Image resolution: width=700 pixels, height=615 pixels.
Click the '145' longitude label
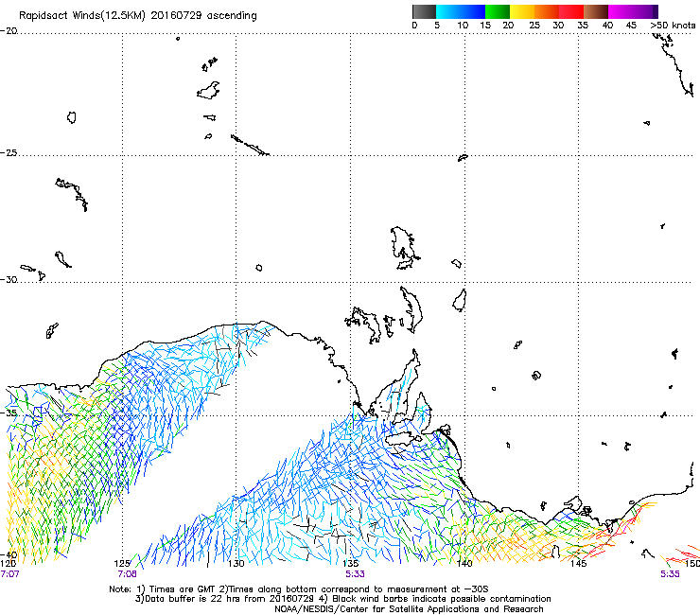pyautogui.click(x=578, y=563)
